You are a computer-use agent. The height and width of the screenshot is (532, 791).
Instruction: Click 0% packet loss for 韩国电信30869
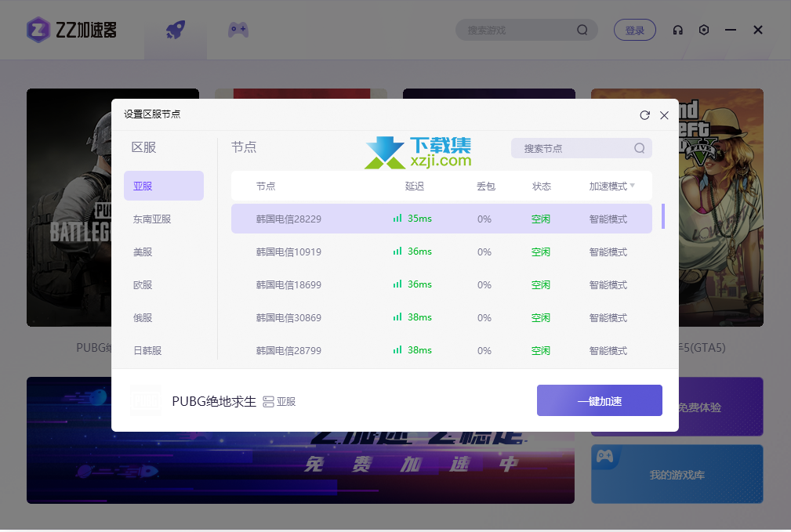(484, 317)
